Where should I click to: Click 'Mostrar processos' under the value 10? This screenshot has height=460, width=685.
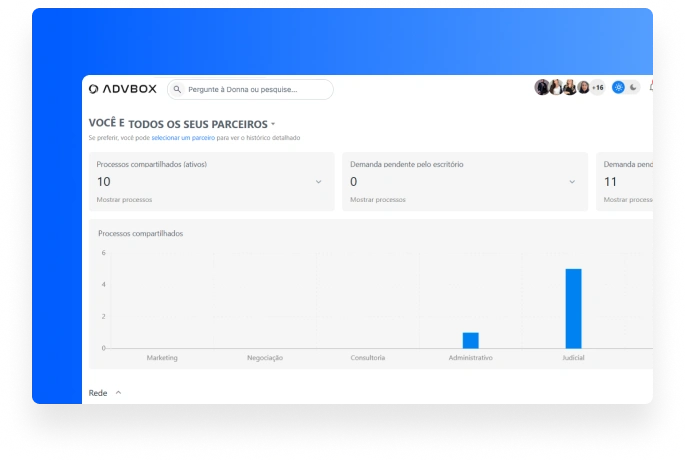tap(124, 200)
